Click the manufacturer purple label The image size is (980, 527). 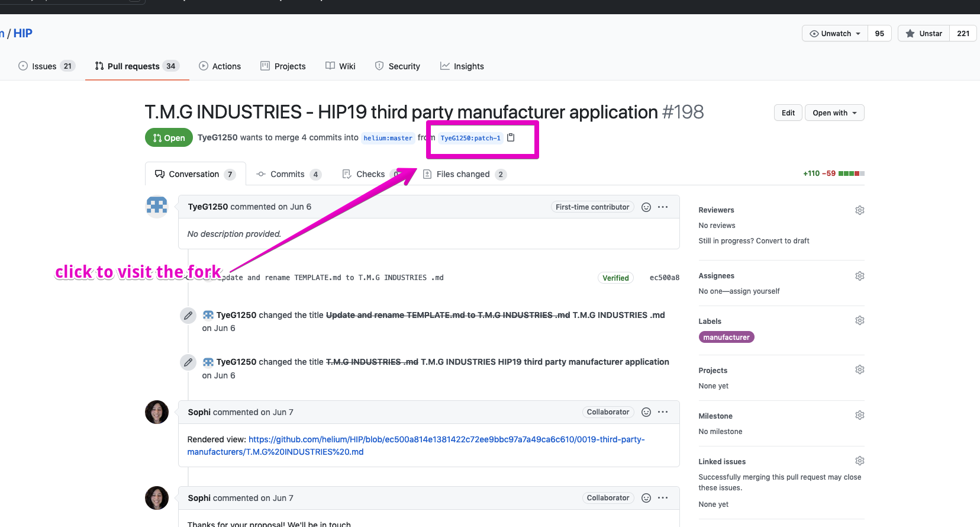pos(726,337)
